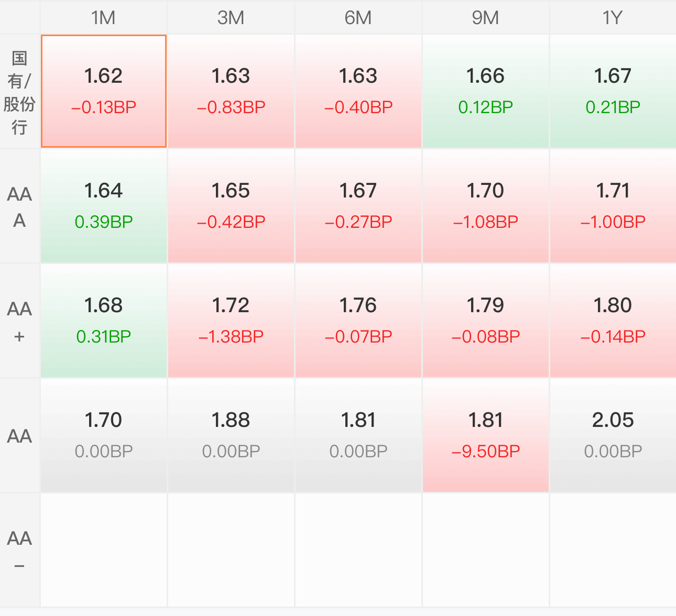Select the AAA 9M cell with -1.08BP
The image size is (676, 616).
click(x=486, y=206)
